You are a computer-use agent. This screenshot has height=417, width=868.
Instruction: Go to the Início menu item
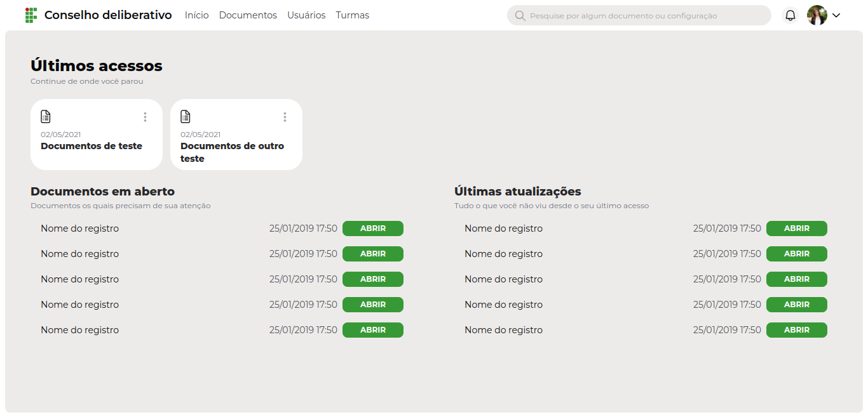(x=196, y=15)
